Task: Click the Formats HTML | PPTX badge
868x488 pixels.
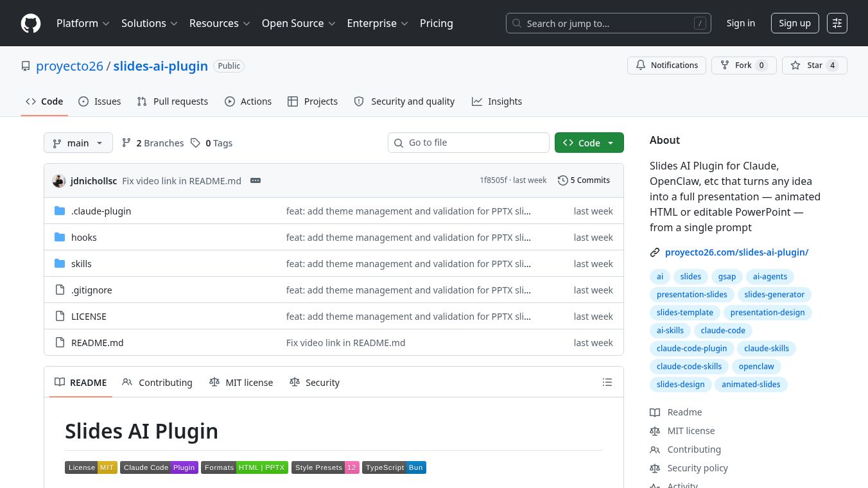Action: click(245, 467)
